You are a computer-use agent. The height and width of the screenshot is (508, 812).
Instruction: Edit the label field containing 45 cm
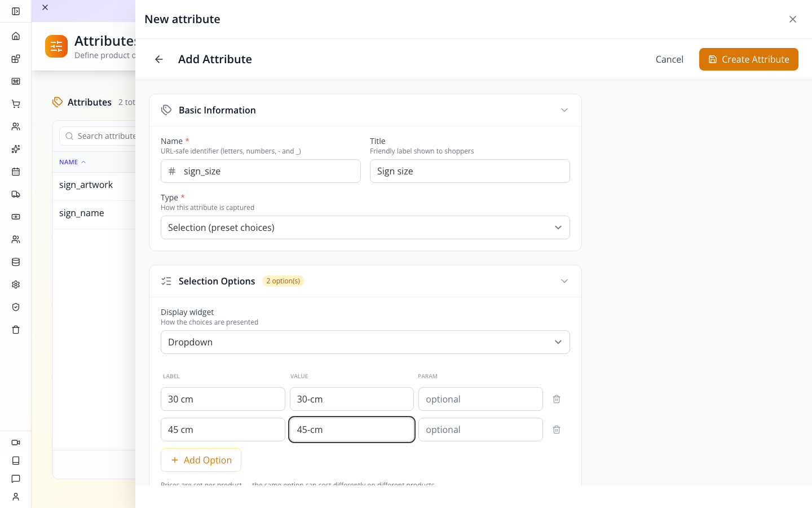point(223,430)
